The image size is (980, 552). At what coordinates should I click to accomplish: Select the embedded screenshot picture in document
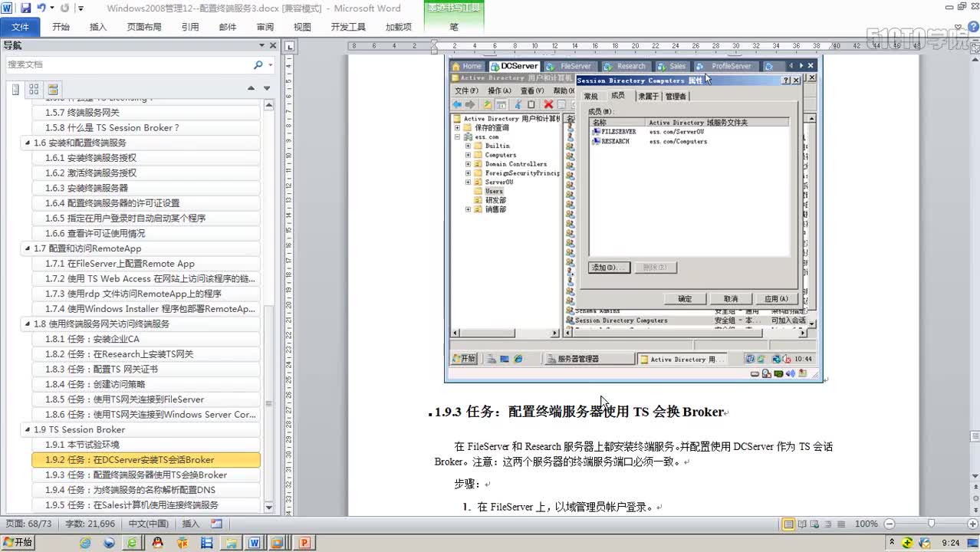point(633,219)
